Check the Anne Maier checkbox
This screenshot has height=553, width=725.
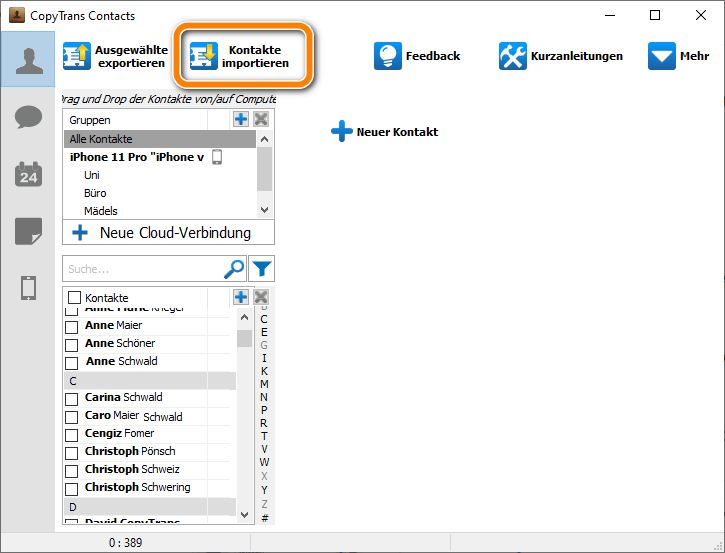click(x=72, y=327)
